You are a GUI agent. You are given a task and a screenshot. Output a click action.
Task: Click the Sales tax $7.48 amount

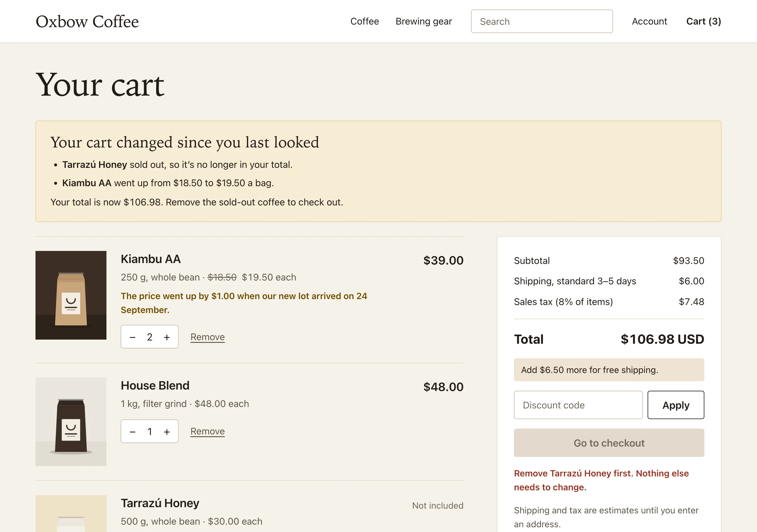pos(691,301)
